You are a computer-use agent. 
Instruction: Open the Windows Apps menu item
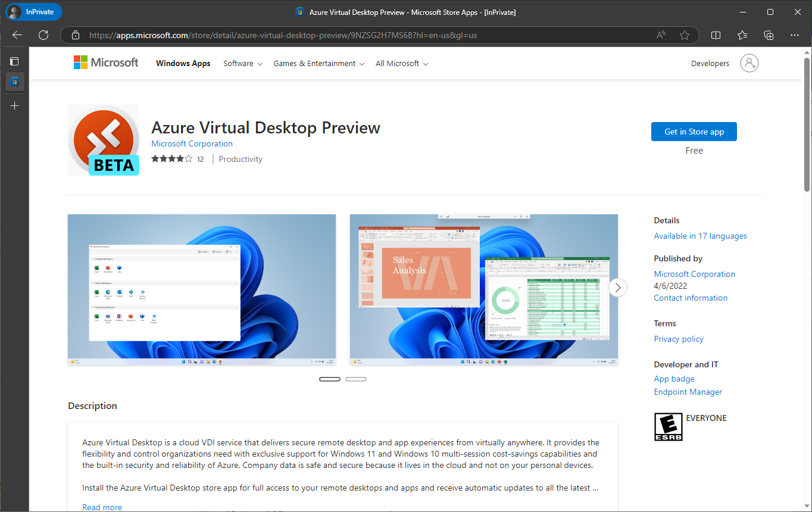pyautogui.click(x=183, y=63)
